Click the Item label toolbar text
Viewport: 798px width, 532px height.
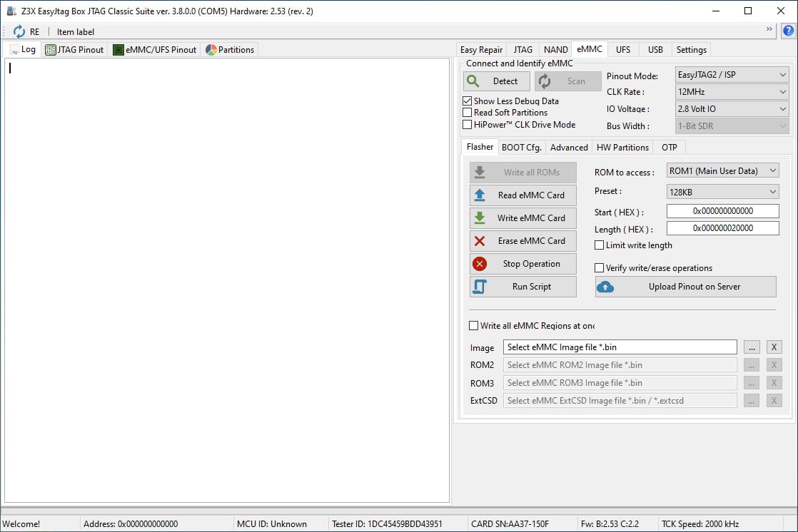(76, 32)
